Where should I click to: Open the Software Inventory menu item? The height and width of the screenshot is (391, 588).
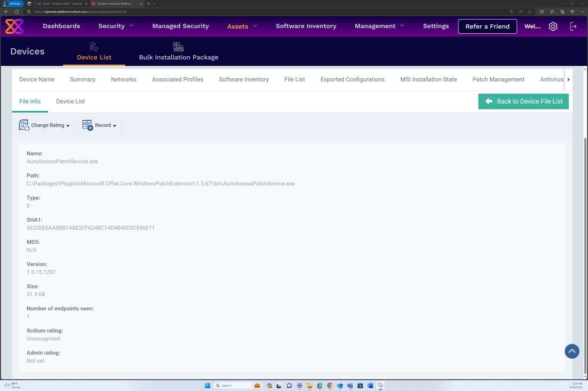coord(305,26)
